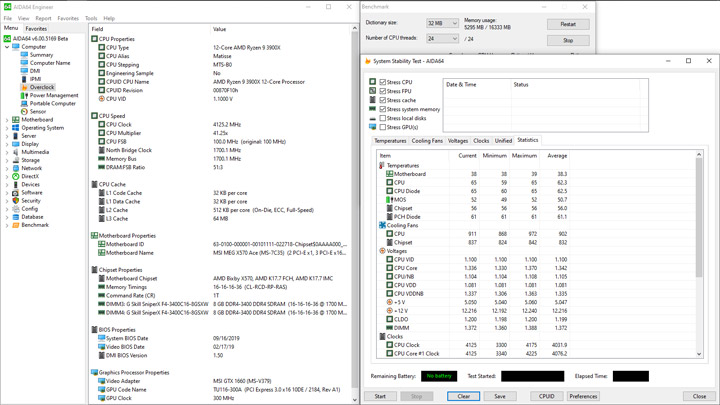Switch to the Cooling Fans tab
The image size is (720, 405).
427,141
